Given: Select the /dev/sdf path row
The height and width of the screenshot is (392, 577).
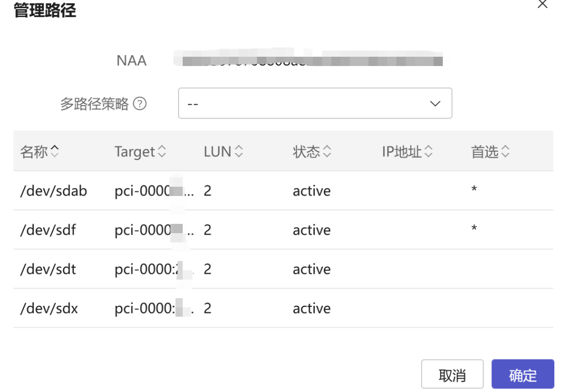Looking at the screenshot, I should click(48, 230).
